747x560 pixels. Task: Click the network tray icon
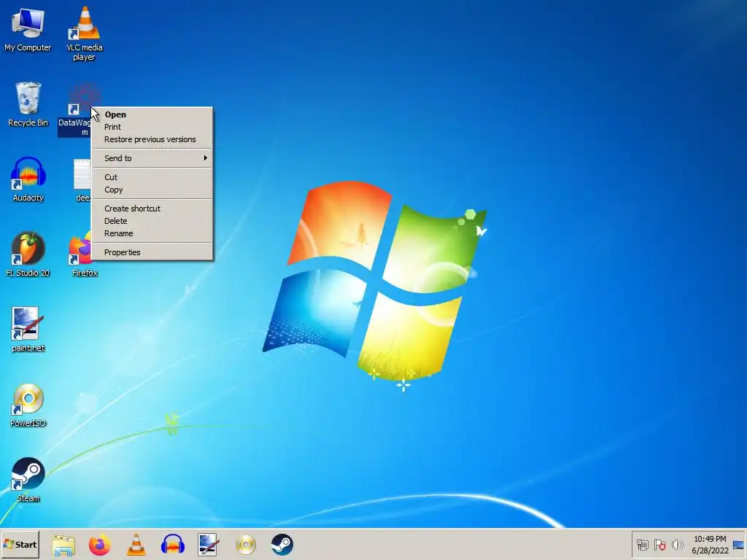(642, 545)
